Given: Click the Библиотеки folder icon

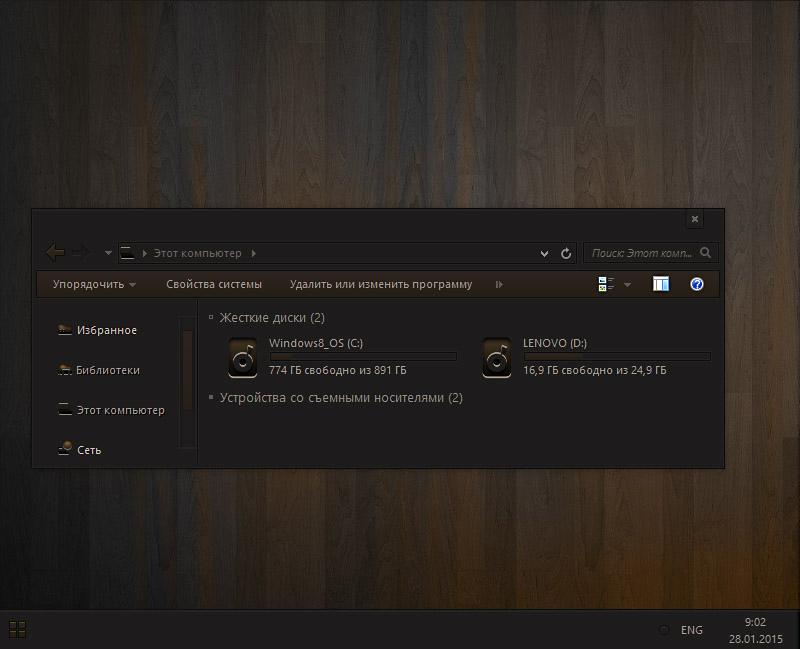Looking at the screenshot, I should tap(64, 370).
